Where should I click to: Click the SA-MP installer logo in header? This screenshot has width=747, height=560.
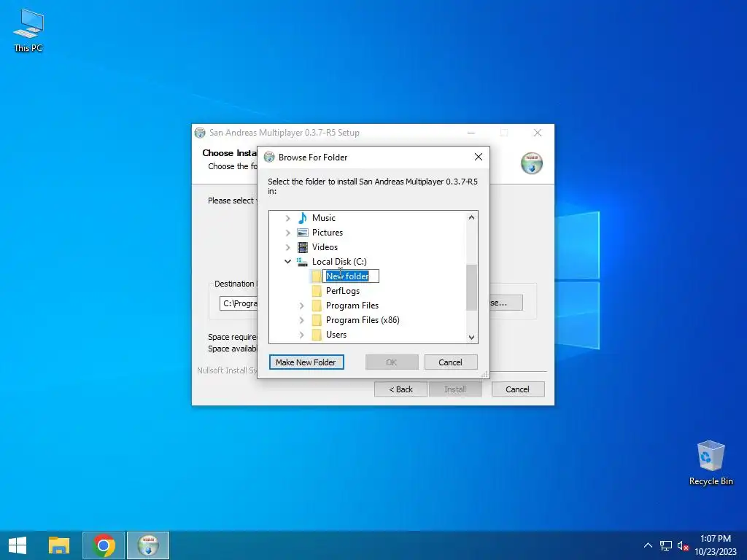[x=532, y=163]
